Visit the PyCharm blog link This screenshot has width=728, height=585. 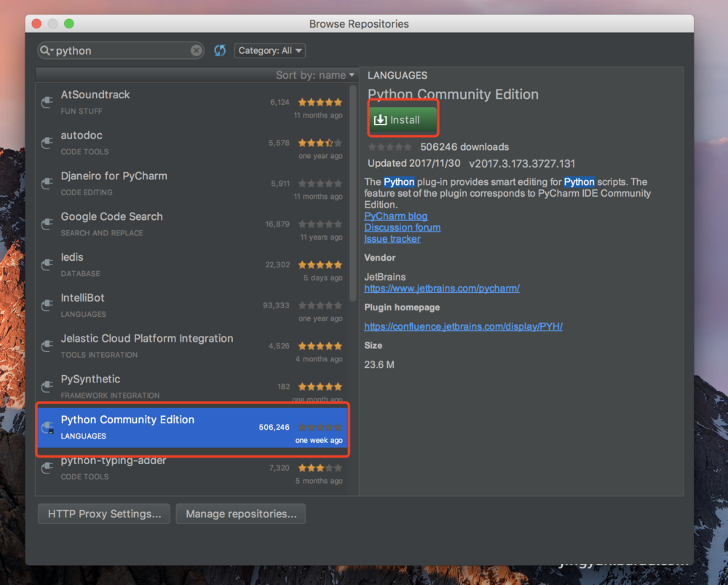click(x=395, y=216)
